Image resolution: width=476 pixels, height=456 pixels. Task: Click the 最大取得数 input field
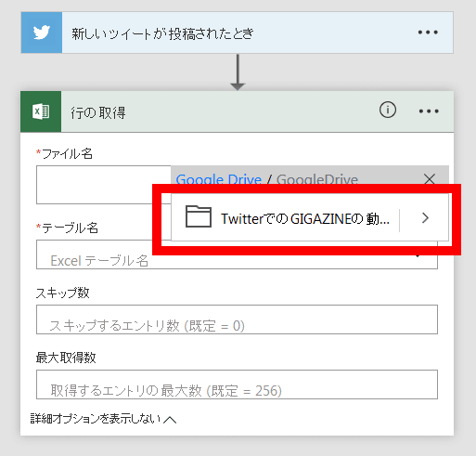(237, 384)
